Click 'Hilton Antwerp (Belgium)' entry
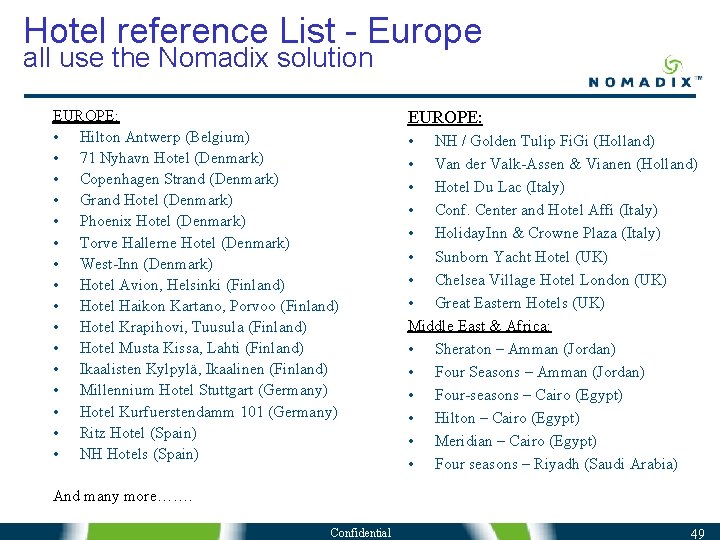This screenshot has width=720, height=540. pyautogui.click(x=164, y=137)
